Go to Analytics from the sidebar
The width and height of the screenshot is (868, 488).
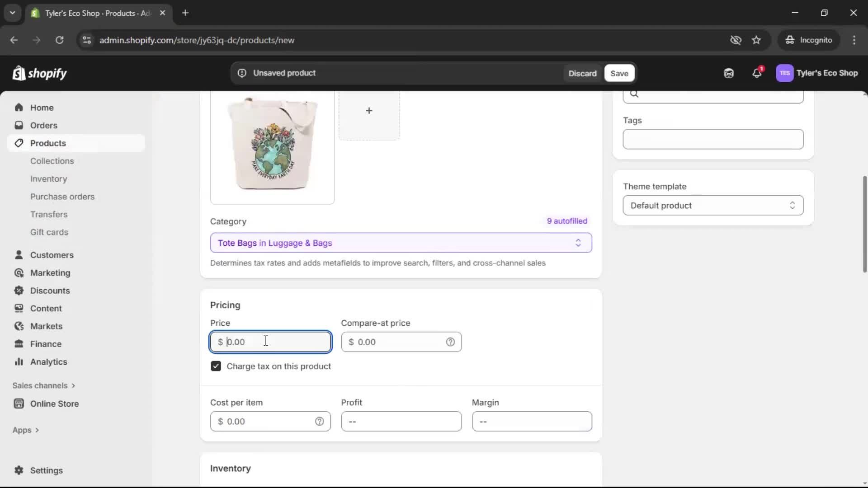[48, 361]
